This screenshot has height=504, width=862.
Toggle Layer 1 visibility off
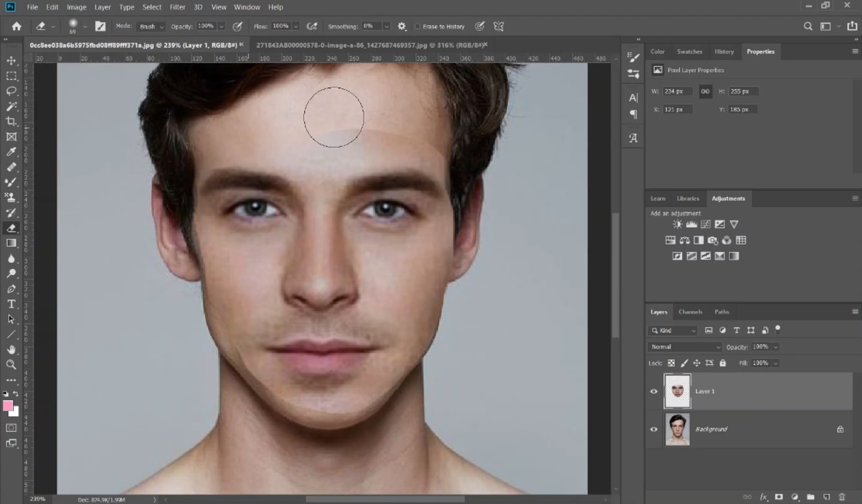[x=654, y=391]
